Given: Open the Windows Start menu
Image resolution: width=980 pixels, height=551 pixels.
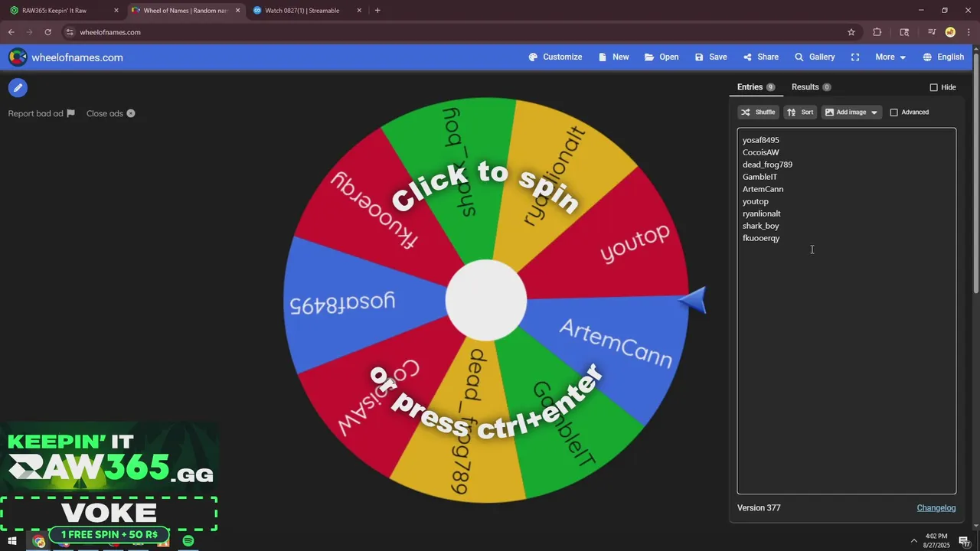Looking at the screenshot, I should pyautogui.click(x=12, y=542).
